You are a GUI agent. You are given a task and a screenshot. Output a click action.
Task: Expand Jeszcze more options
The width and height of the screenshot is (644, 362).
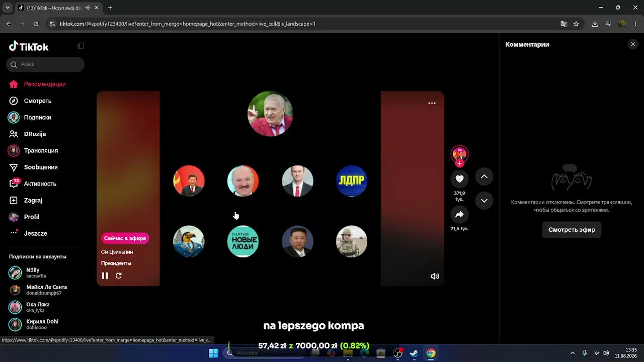pos(35,233)
